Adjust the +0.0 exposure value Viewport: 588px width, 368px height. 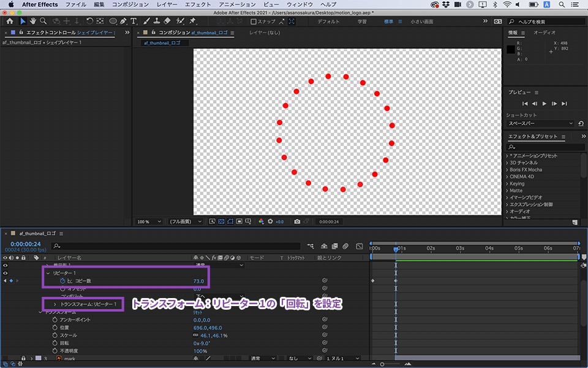280,221
